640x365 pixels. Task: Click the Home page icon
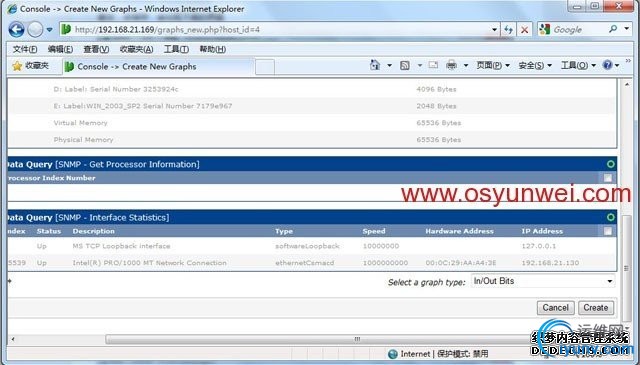pyautogui.click(x=375, y=65)
